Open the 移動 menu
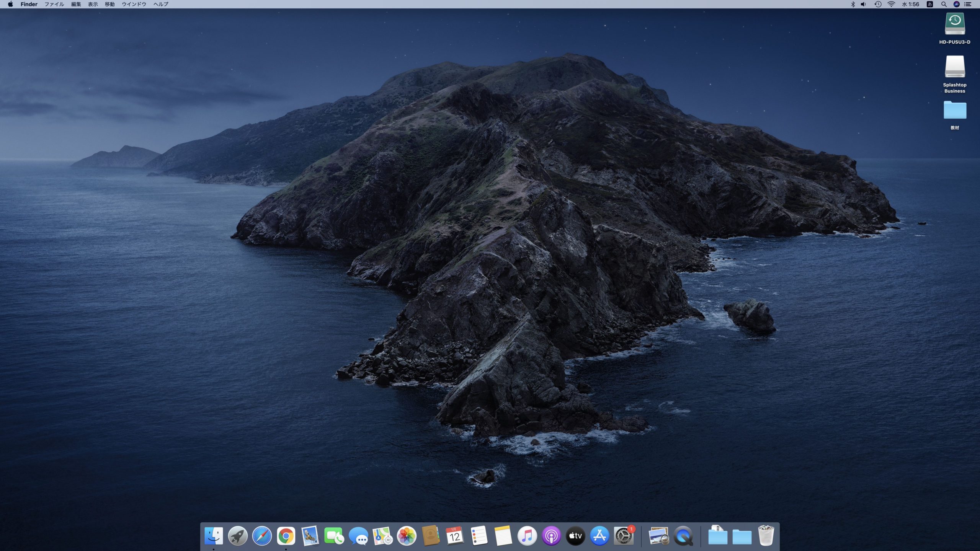This screenshot has width=980, height=551. point(110,4)
